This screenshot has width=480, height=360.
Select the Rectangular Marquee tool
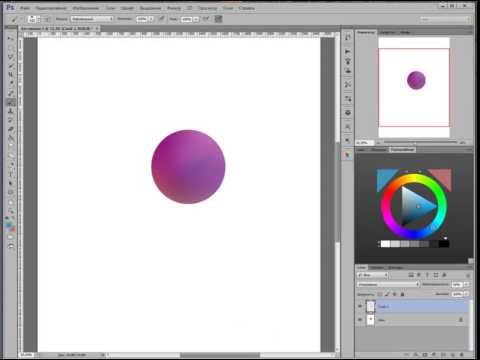coord(11,48)
